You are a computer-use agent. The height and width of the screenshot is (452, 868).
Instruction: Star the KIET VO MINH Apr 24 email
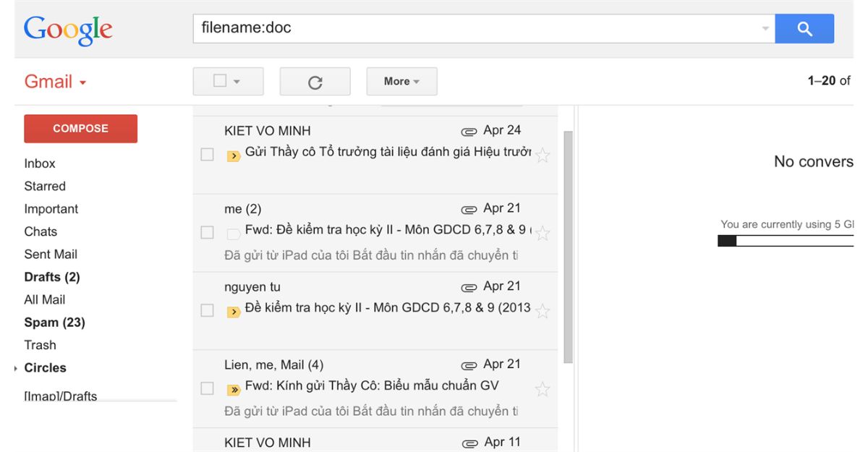coord(542,155)
